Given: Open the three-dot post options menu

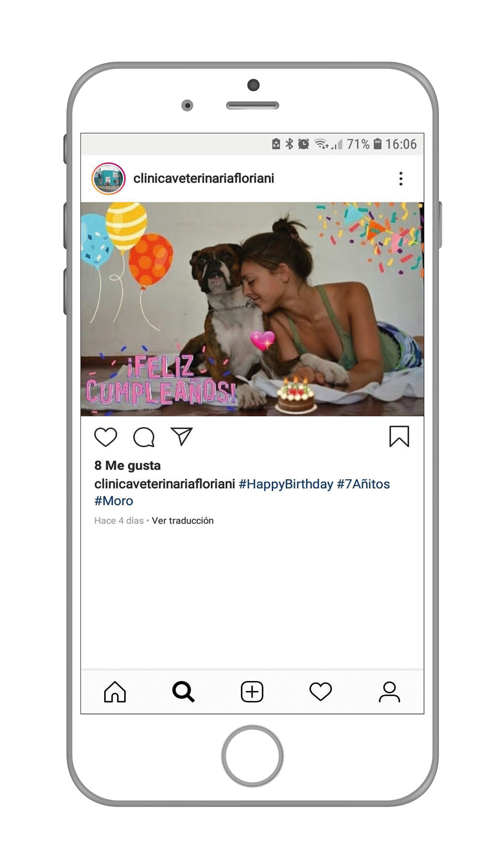Looking at the screenshot, I should click(401, 179).
